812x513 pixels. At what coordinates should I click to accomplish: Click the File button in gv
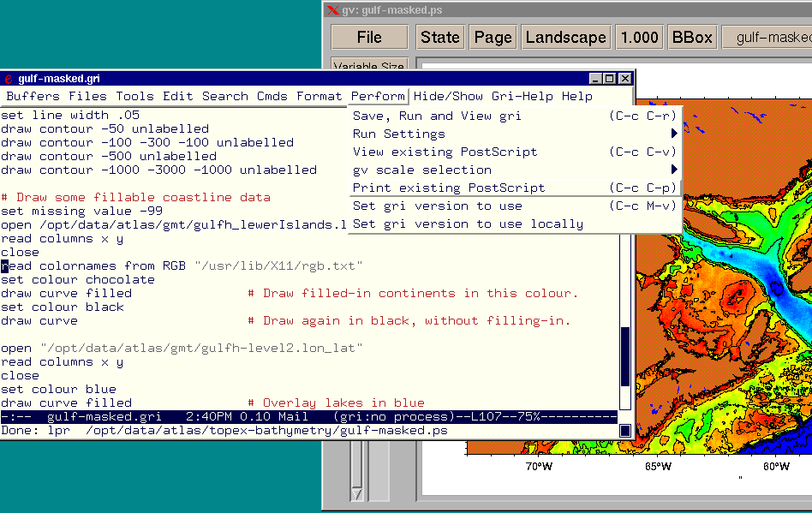(x=369, y=37)
